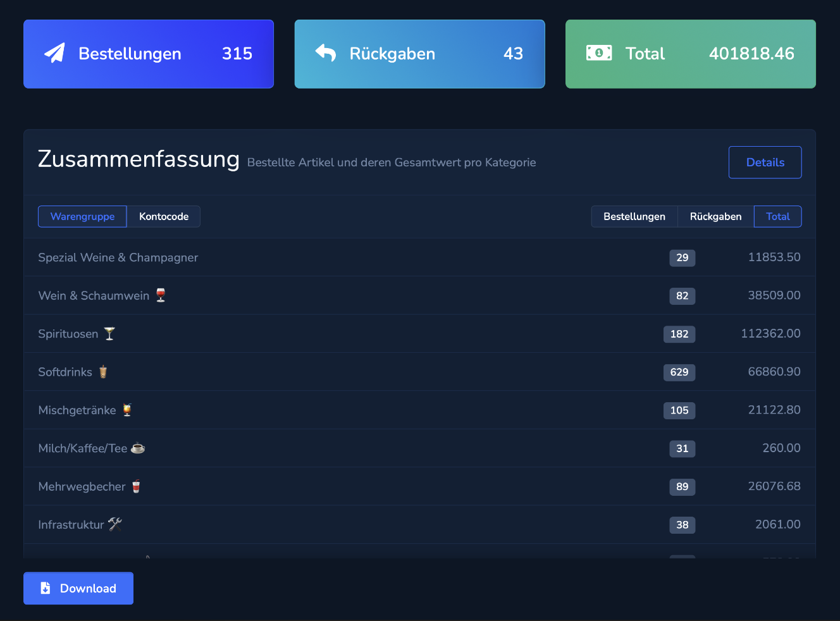This screenshot has width=840, height=621.
Task: Click the count badge 38 for Infrastruktur
Action: point(682,525)
